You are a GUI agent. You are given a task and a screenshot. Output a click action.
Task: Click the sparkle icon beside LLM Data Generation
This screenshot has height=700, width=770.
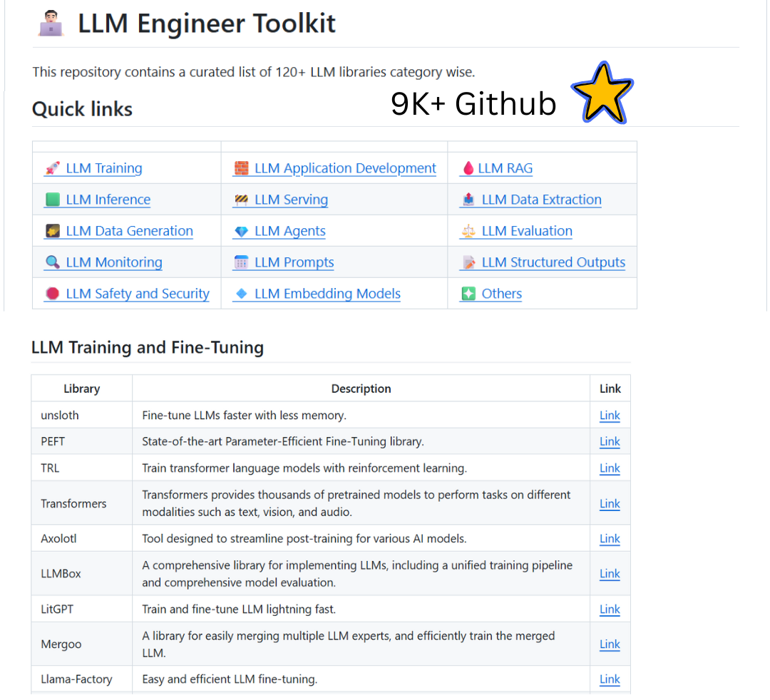(x=53, y=231)
